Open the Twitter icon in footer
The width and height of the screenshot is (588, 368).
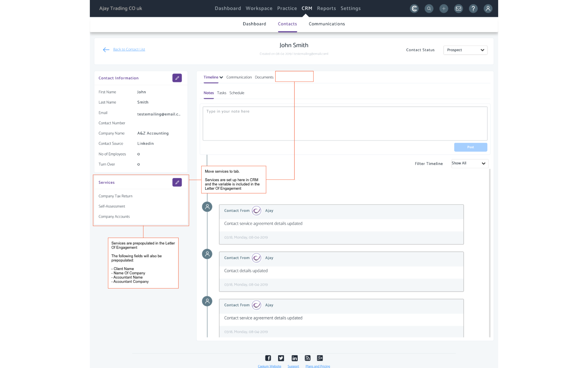[x=281, y=358]
